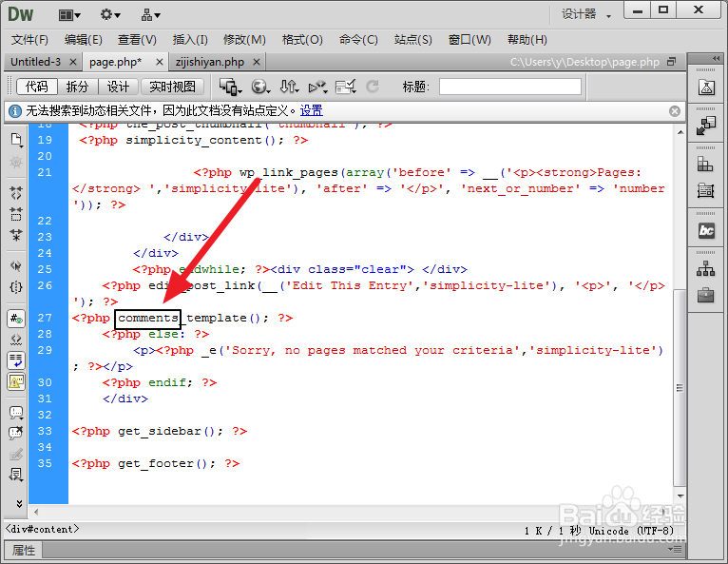
Task: Open the Multiscreen preview dropdown
Action: (x=230, y=87)
